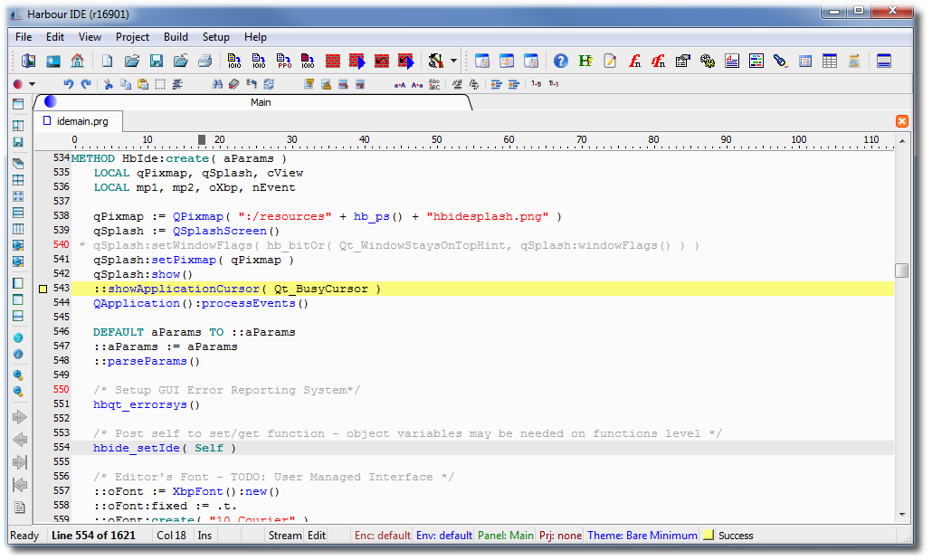
Task: Click the Undo arrow icon
Action: (69, 84)
